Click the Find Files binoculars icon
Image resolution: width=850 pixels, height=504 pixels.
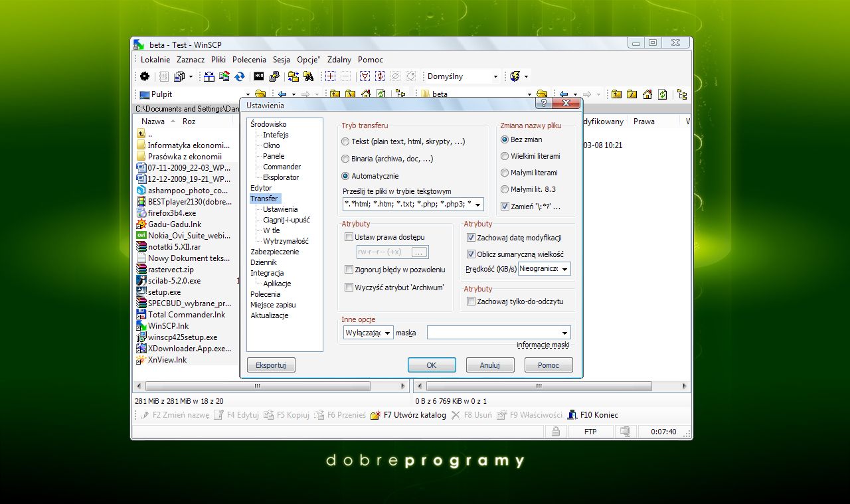coord(309,76)
